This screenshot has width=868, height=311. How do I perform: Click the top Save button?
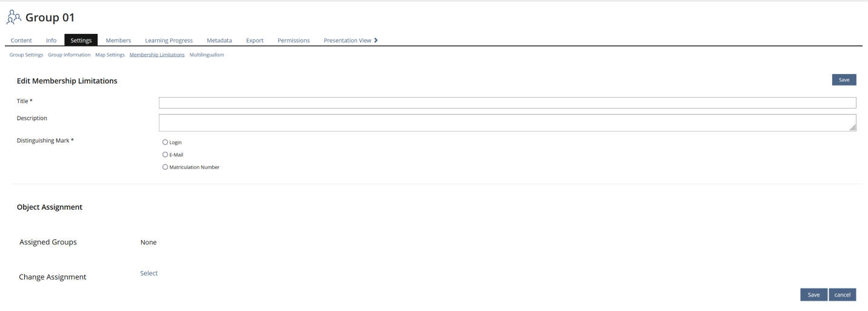[x=844, y=80]
